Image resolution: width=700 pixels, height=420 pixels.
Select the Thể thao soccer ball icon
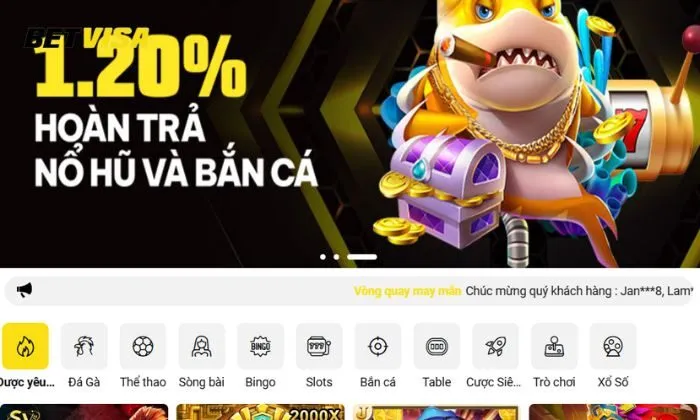point(143,346)
